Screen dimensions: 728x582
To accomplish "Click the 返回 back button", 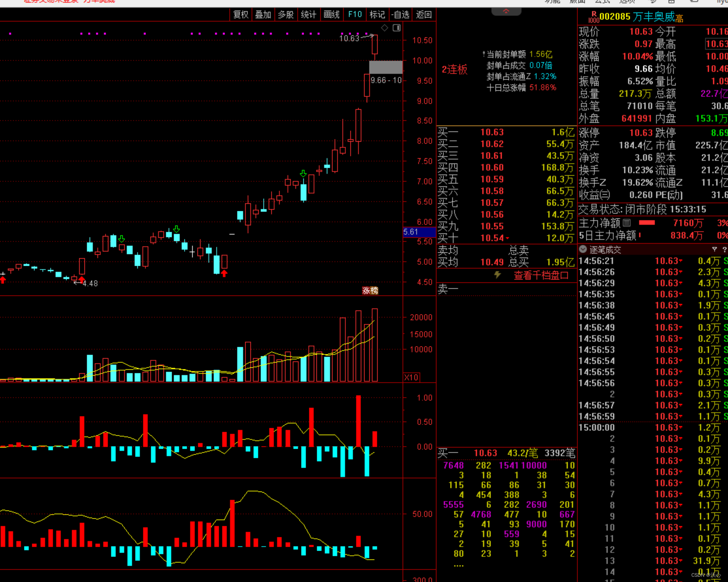I will pyautogui.click(x=423, y=14).
